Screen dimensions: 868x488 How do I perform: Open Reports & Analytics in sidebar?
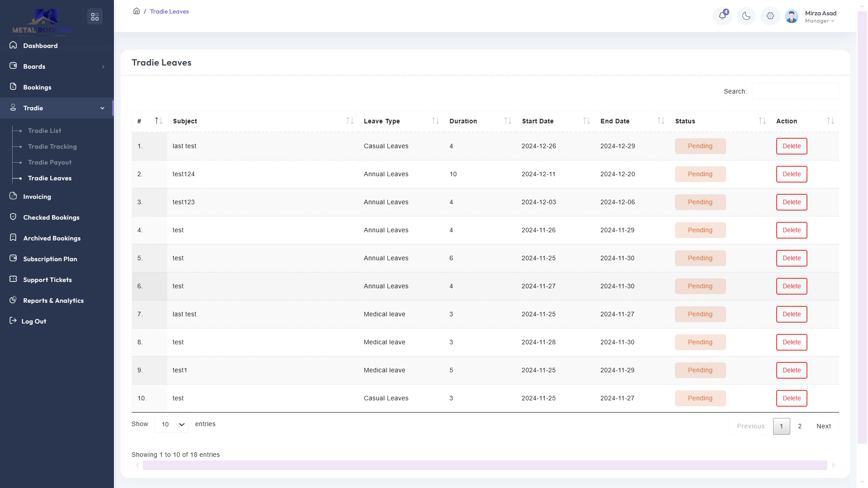click(x=53, y=300)
